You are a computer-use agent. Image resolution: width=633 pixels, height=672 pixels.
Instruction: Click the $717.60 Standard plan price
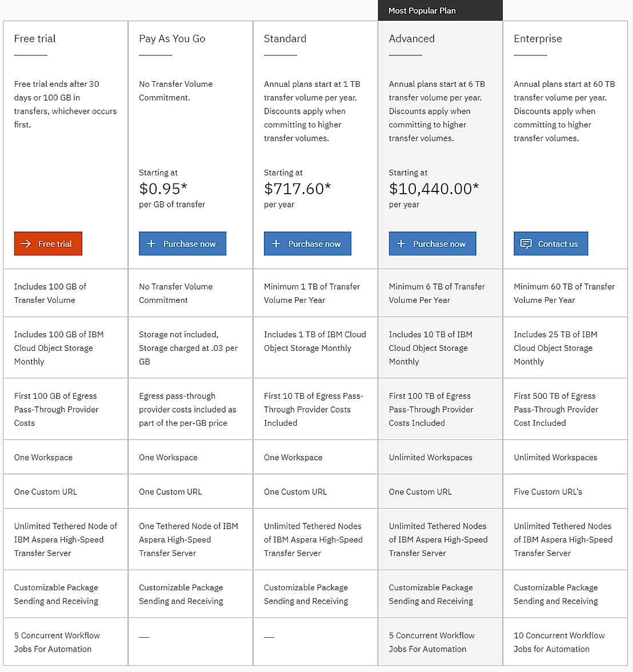[x=297, y=189]
